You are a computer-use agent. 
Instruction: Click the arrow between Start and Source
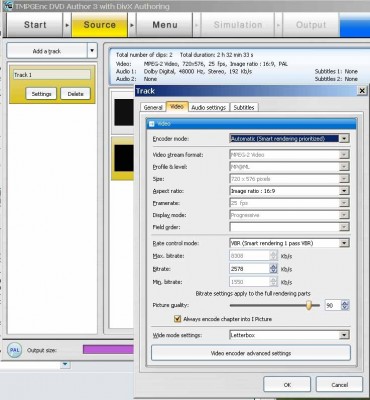tap(67, 25)
